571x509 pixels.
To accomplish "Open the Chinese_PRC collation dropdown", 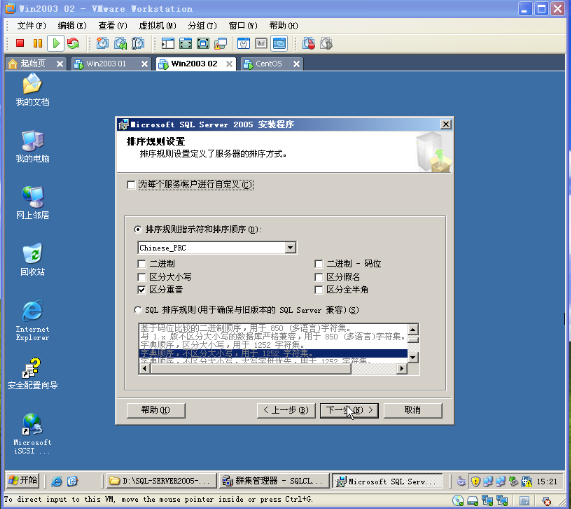I will click(290, 248).
